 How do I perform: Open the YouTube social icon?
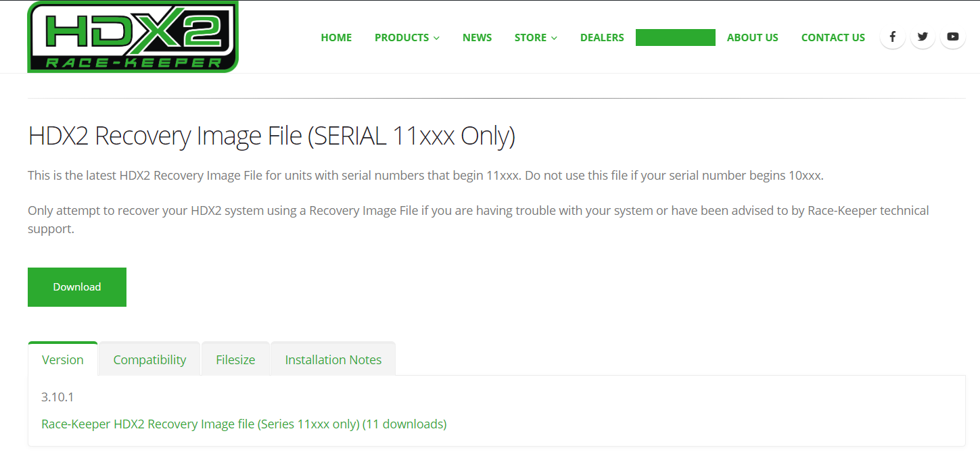[953, 37]
